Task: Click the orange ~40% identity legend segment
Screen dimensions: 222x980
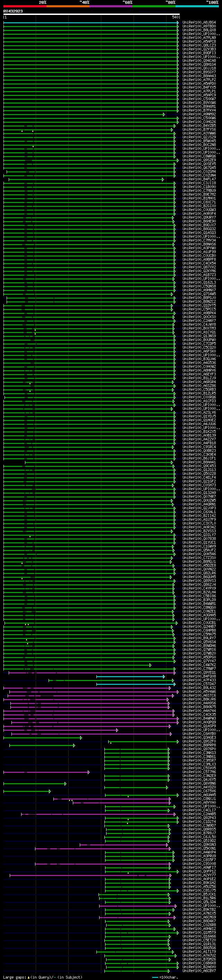Action: [68, 7]
